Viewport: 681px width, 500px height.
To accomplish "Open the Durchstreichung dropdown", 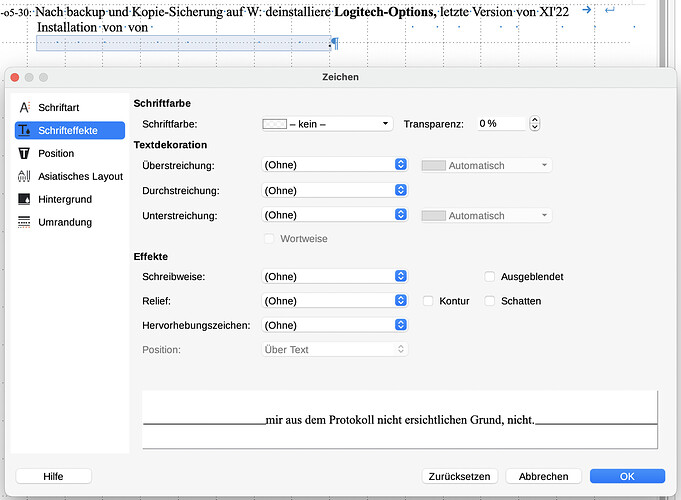I will point(334,190).
